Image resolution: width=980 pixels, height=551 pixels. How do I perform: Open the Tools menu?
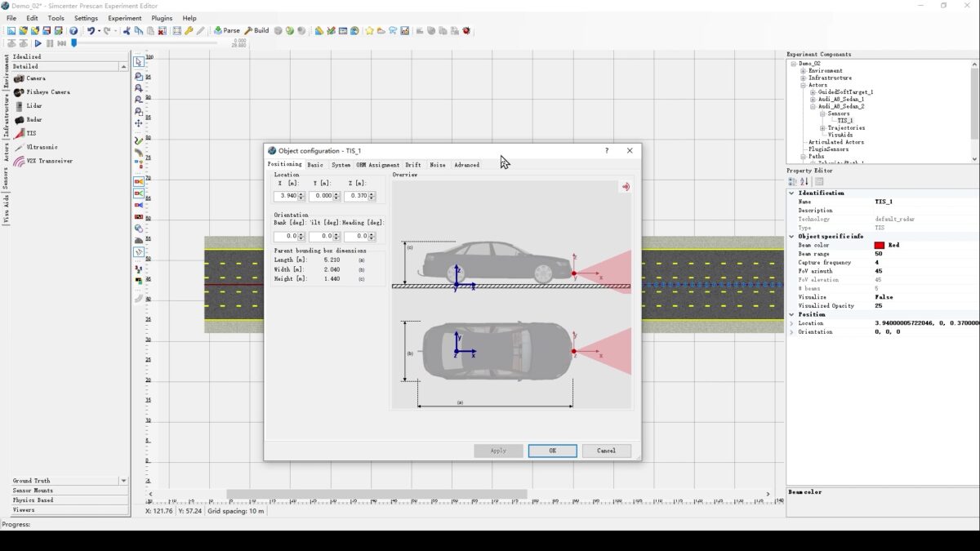click(x=56, y=18)
